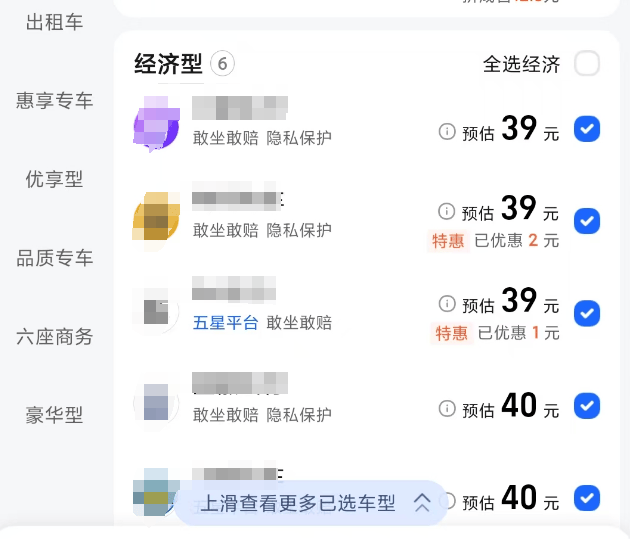This screenshot has height=539, width=630.
Task: Open info icon for estimate with 已优惠 2 元
Action: coord(447,211)
